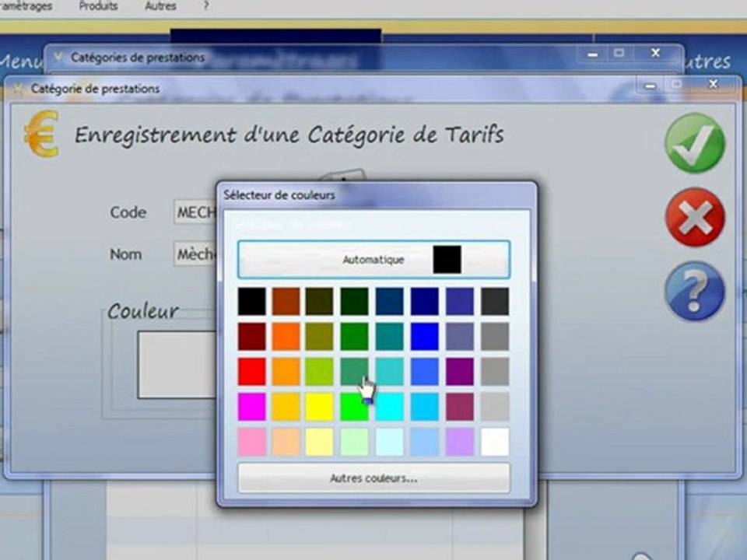747x560 pixels.
Task: Select the pale yellow swatch in bottom row
Action: 319,442
